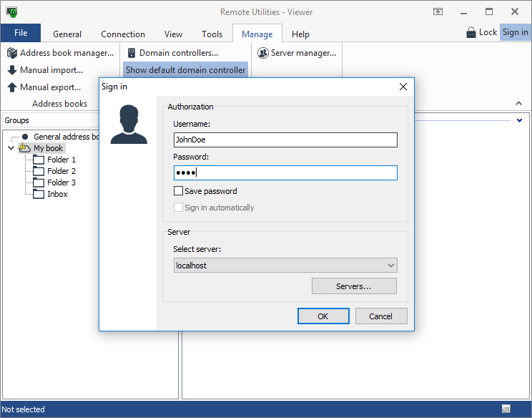Select the Folder 3 tree item label

coord(61,183)
